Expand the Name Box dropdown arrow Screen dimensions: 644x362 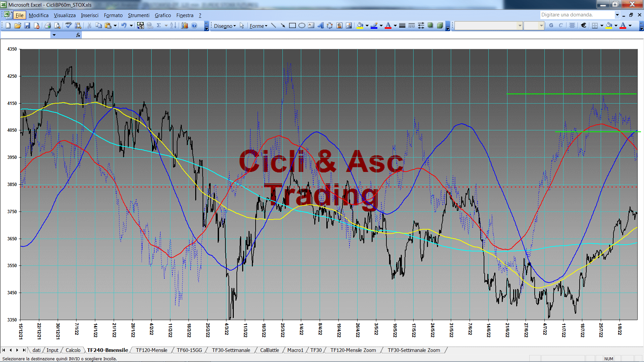pos(54,35)
